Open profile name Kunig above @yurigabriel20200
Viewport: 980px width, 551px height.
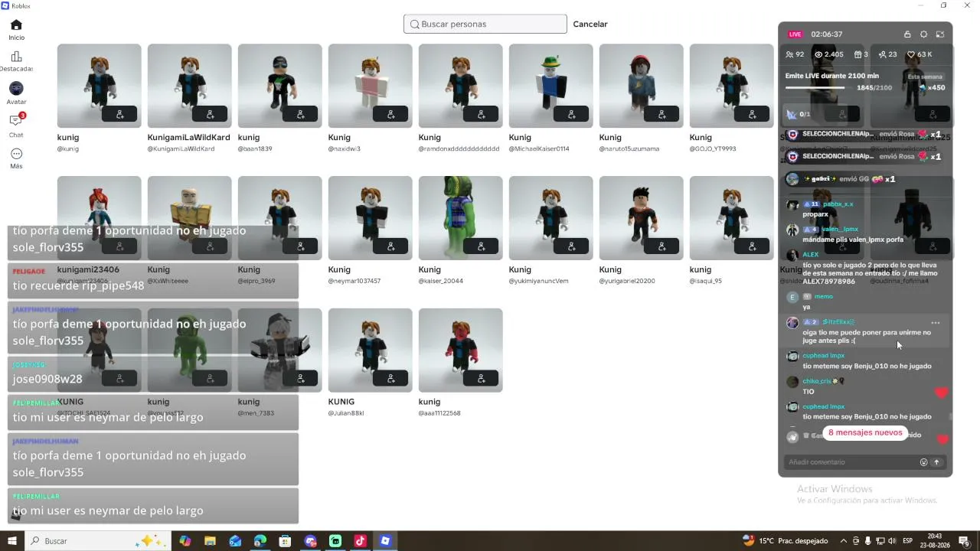pos(610,269)
